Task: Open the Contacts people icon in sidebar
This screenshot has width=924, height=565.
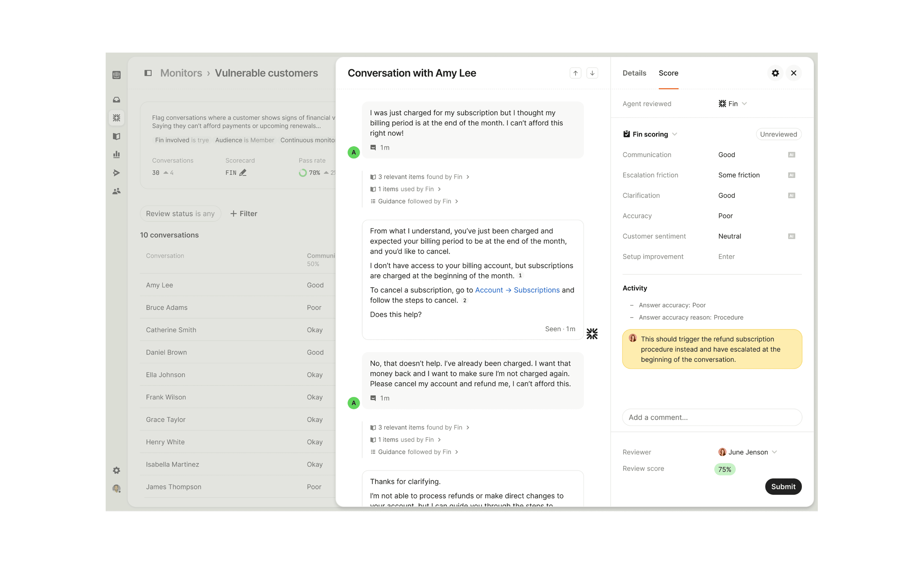Action: [x=116, y=191]
